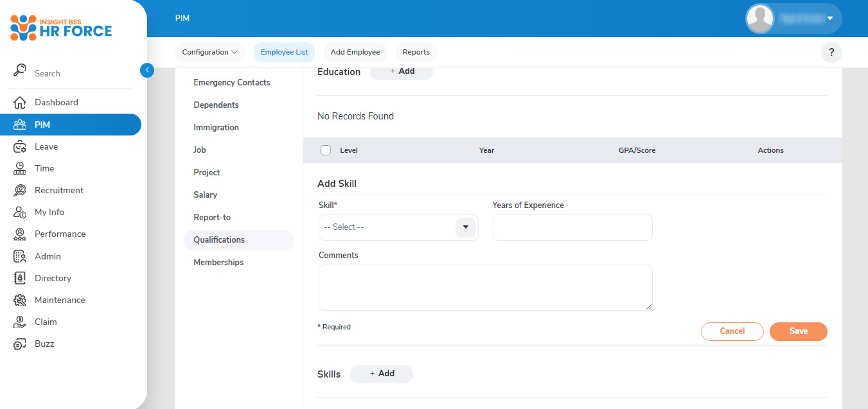The height and width of the screenshot is (409, 868).
Task: Click the Year column header
Action: [486, 150]
